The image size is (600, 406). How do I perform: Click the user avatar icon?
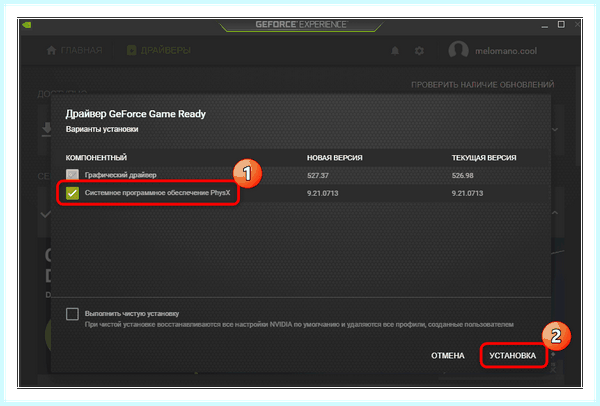(458, 50)
